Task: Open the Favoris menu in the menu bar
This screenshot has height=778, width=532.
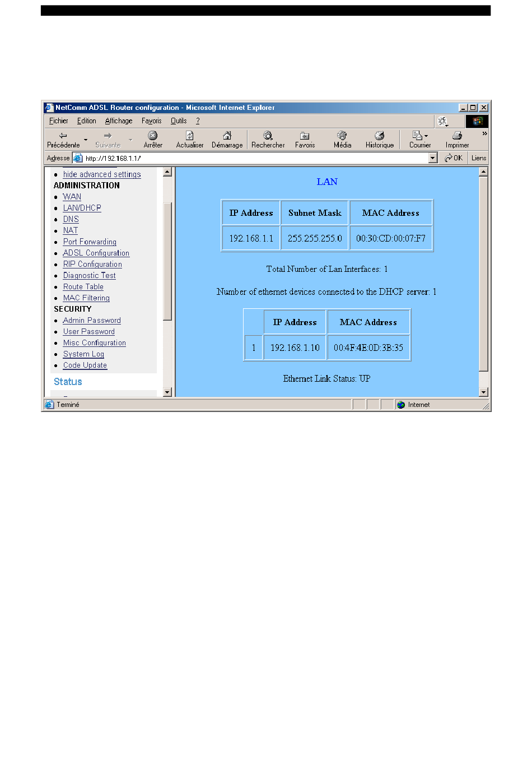Action: point(151,121)
